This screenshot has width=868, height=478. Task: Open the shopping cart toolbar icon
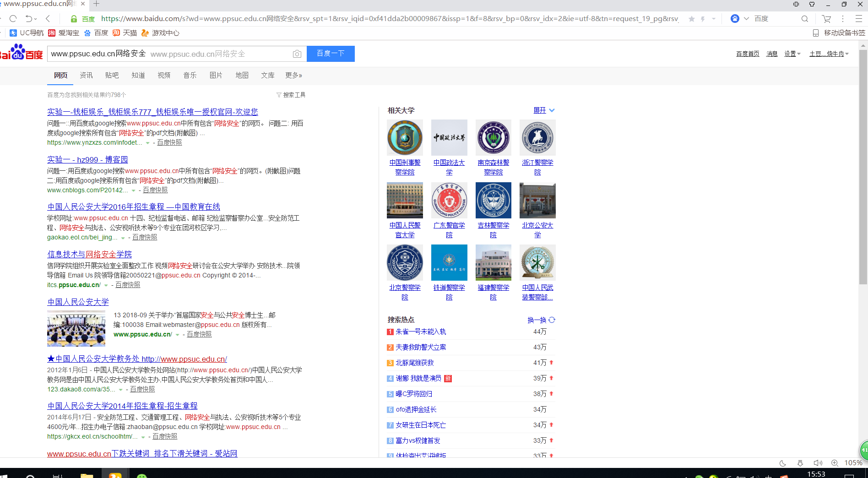tap(826, 19)
